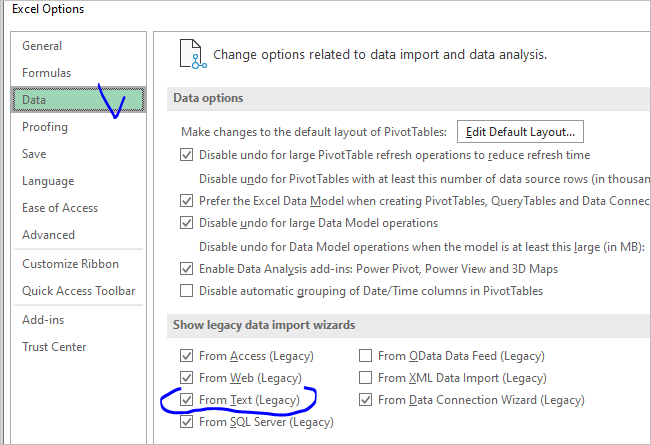Viewport: 651px width, 445px height.
Task: Check From XML Data Import (Legacy)
Action: click(366, 377)
